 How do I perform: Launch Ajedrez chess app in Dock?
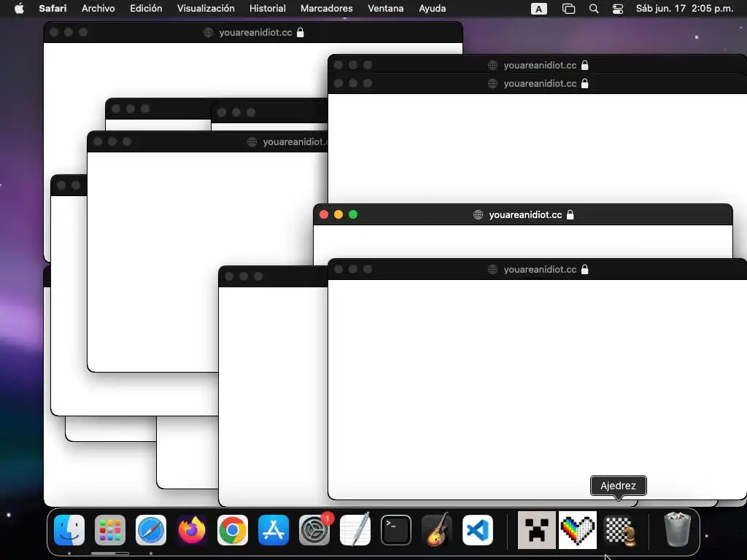(x=619, y=531)
